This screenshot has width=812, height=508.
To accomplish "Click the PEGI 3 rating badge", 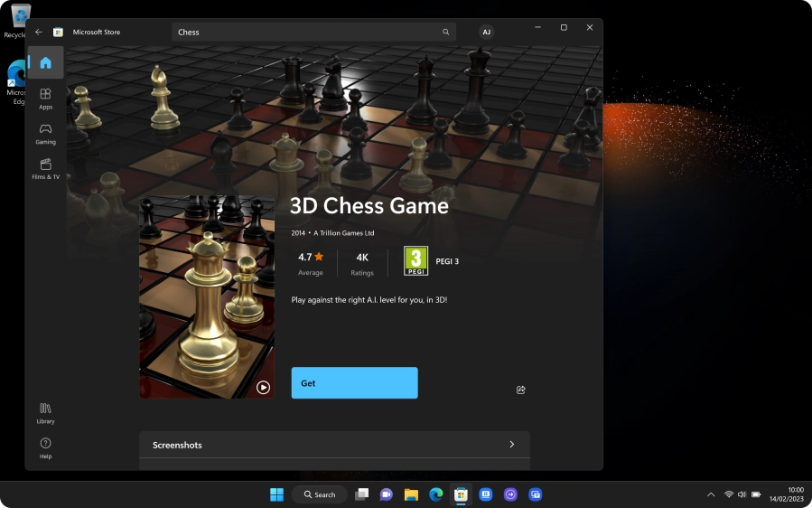I will tap(415, 261).
